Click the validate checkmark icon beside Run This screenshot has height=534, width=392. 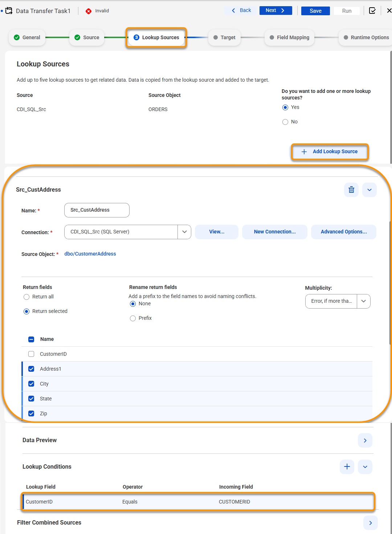(x=372, y=11)
